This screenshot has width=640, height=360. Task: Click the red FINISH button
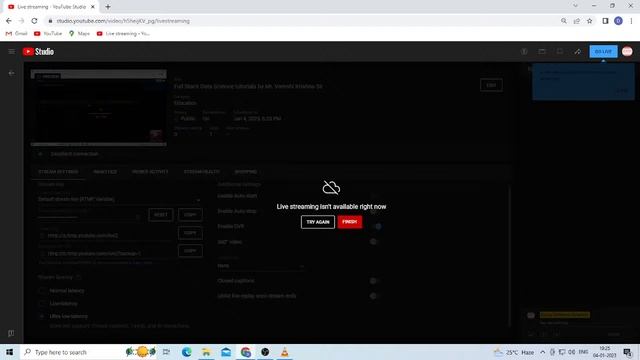pos(350,222)
